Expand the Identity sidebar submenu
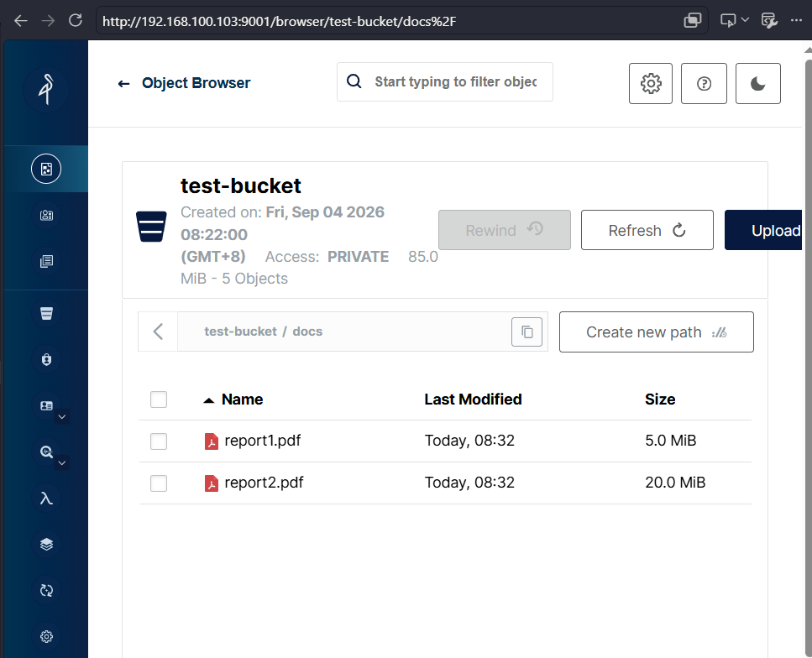This screenshot has width=812, height=658. (x=61, y=417)
